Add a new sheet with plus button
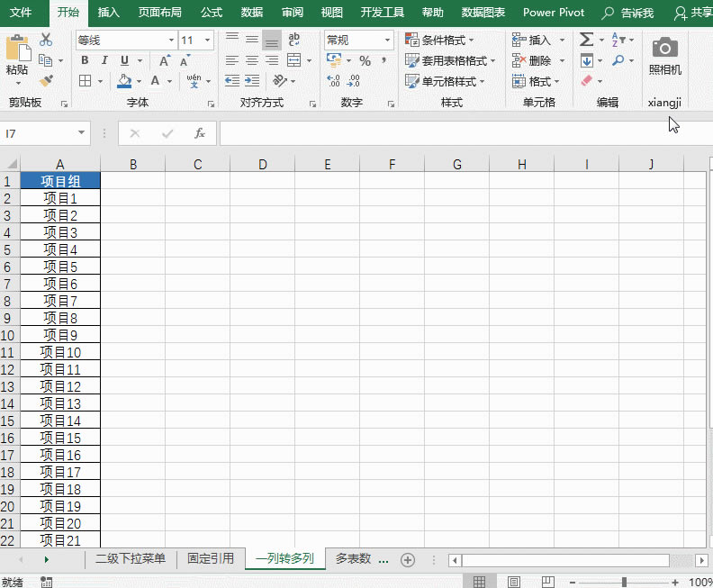Screen dimensions: 713x588 click(407, 559)
